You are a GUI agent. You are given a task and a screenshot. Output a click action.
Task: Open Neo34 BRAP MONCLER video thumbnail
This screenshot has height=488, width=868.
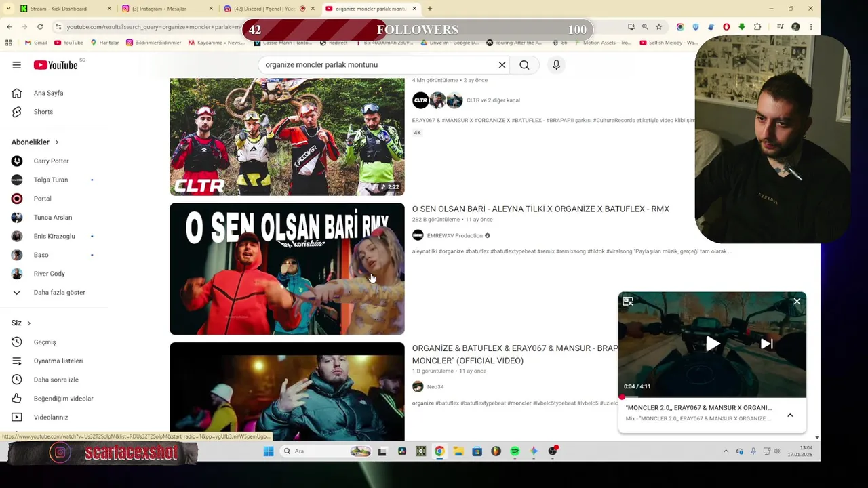coord(287,392)
